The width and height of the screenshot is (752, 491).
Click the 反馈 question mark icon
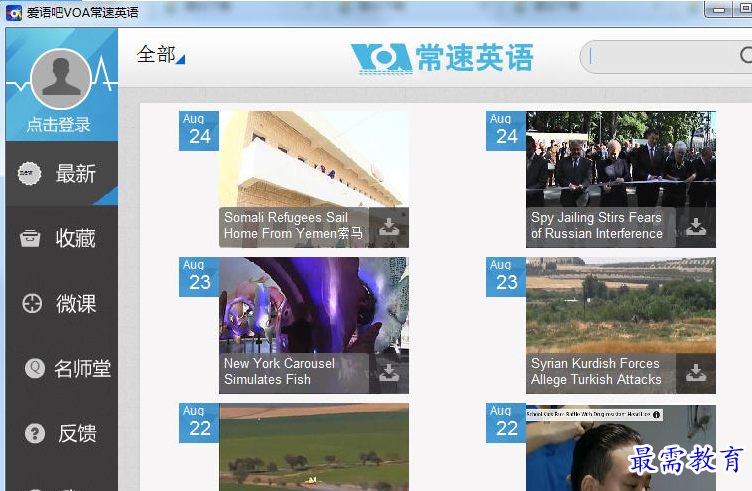[35, 433]
